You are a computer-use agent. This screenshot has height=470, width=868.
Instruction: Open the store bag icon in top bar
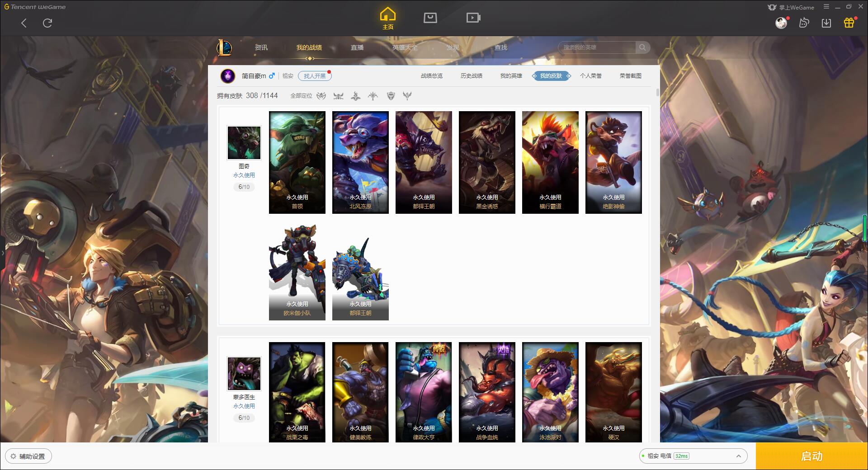coord(430,18)
